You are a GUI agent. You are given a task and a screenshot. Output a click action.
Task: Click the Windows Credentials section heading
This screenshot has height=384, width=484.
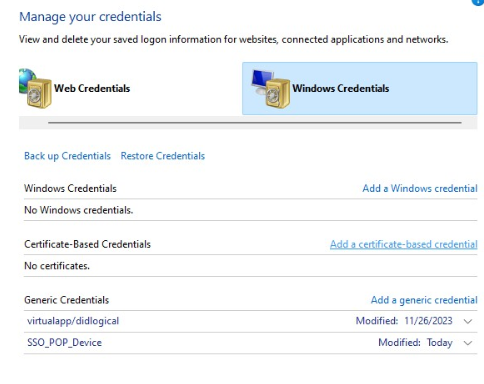[70, 188]
